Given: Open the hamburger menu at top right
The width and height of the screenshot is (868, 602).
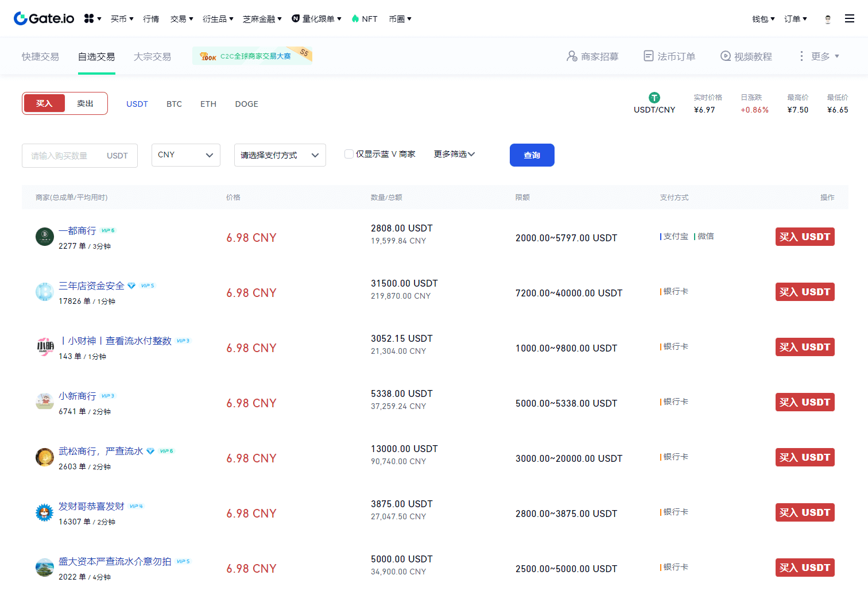Looking at the screenshot, I should pos(850,18).
